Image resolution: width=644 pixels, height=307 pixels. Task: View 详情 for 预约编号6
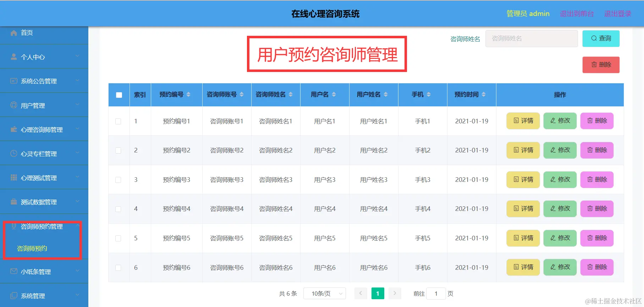click(x=523, y=267)
